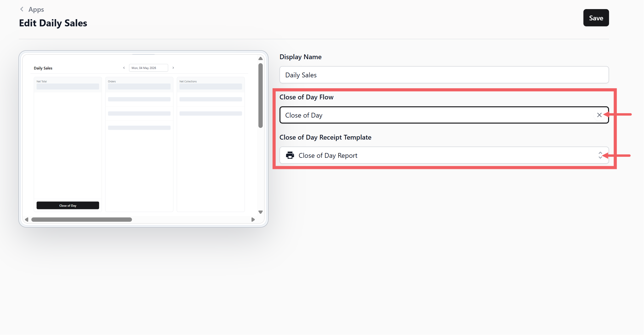Clear the Close of Day flow selection

pyautogui.click(x=599, y=115)
